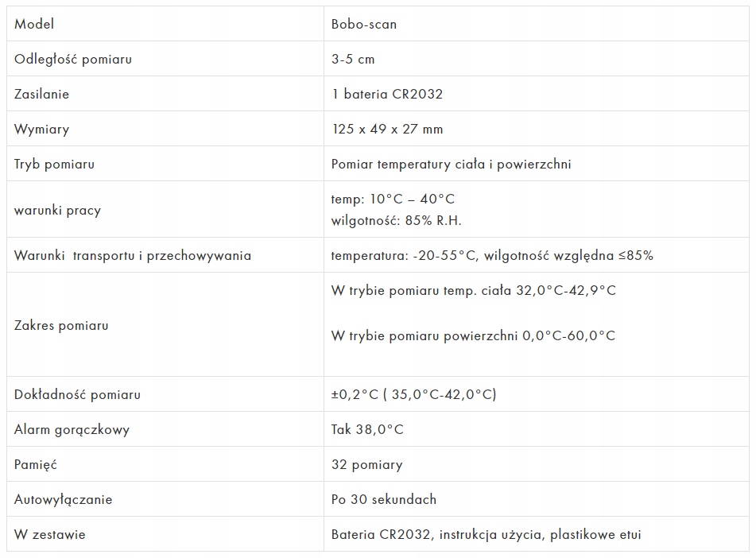Click the "Tryb pomiaru" label
This screenshot has width=756, height=558.
pyautogui.click(x=54, y=164)
